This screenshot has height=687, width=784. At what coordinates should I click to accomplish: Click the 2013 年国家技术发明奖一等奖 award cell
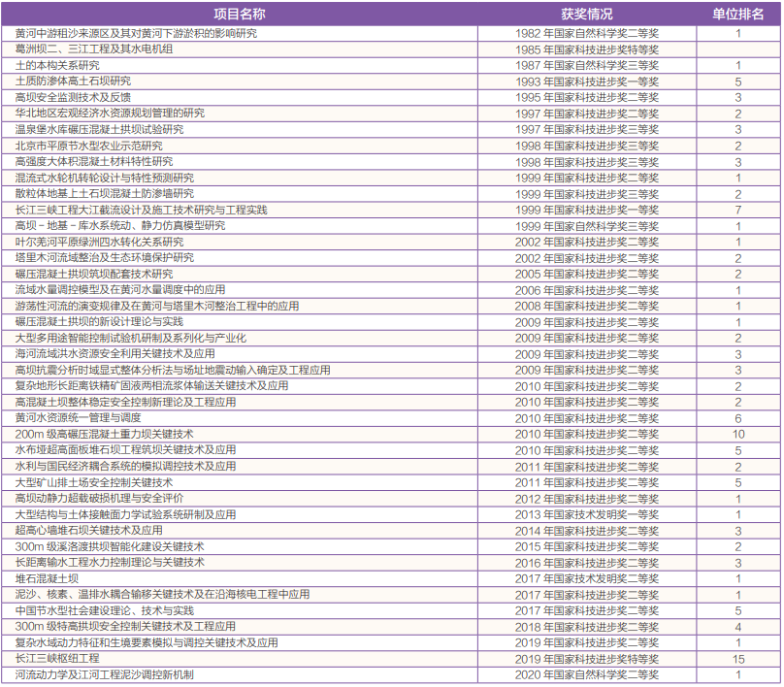(x=586, y=514)
